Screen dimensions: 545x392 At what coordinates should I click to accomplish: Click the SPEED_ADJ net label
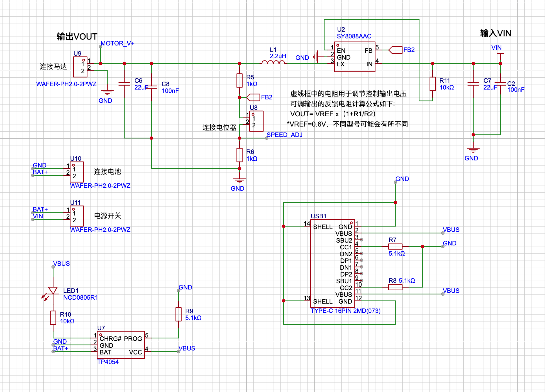(x=284, y=135)
